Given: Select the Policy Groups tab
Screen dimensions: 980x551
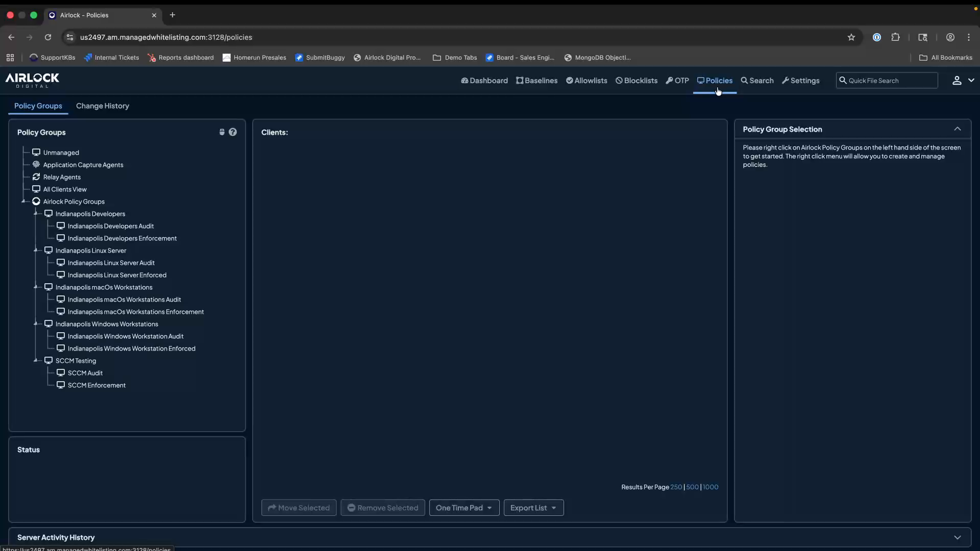Looking at the screenshot, I should tap(37, 106).
